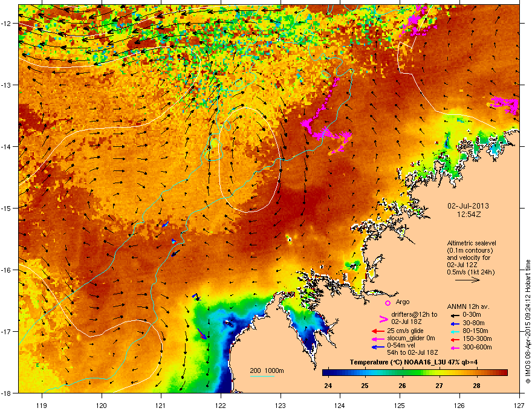Viewport: 532px width, 411px height.
Task: Click the 'Argo' legend label
Action: [403, 302]
